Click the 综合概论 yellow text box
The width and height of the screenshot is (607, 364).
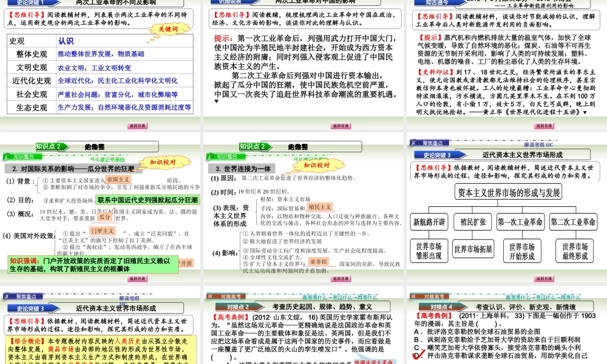coord(101,349)
